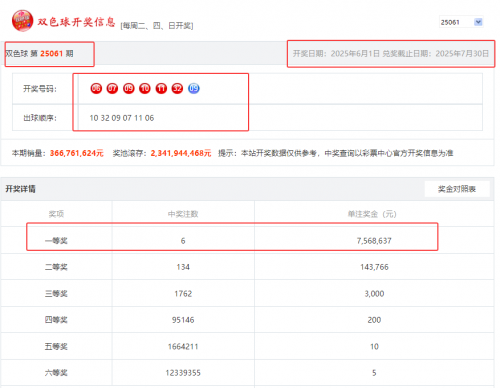
Task: Click the issue label 双色球 第 25061 期
Action: click(39, 54)
